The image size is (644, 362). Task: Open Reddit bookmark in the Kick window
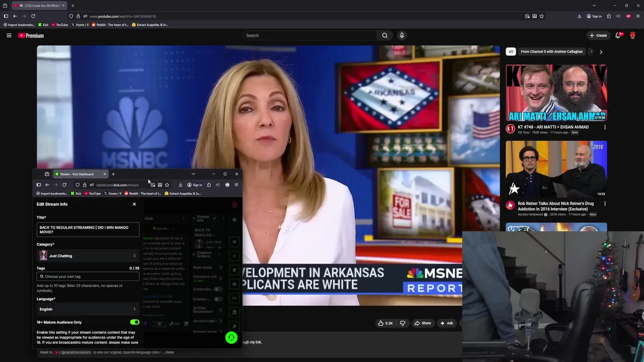pos(142,194)
